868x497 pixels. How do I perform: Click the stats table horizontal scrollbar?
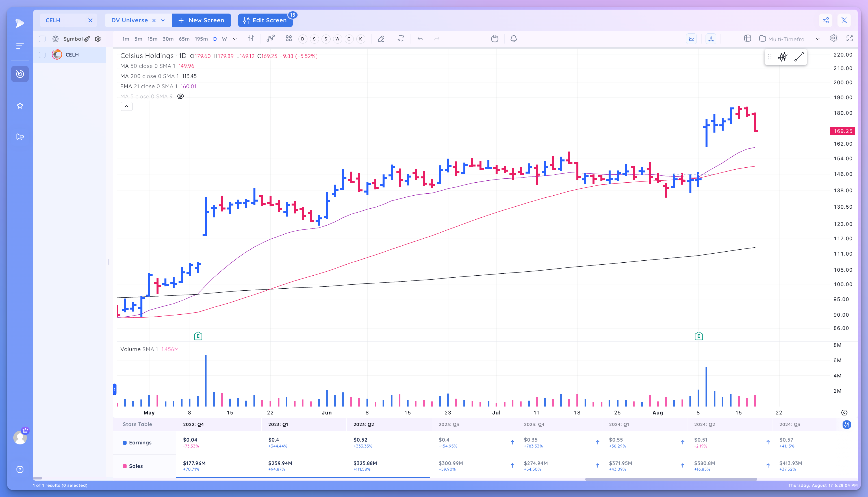[x=671, y=479]
